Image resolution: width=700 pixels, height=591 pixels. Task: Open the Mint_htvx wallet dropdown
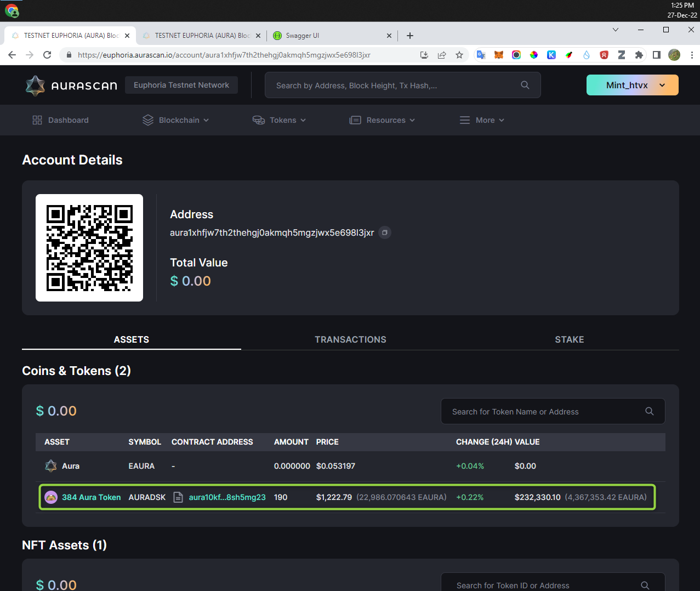[632, 85]
